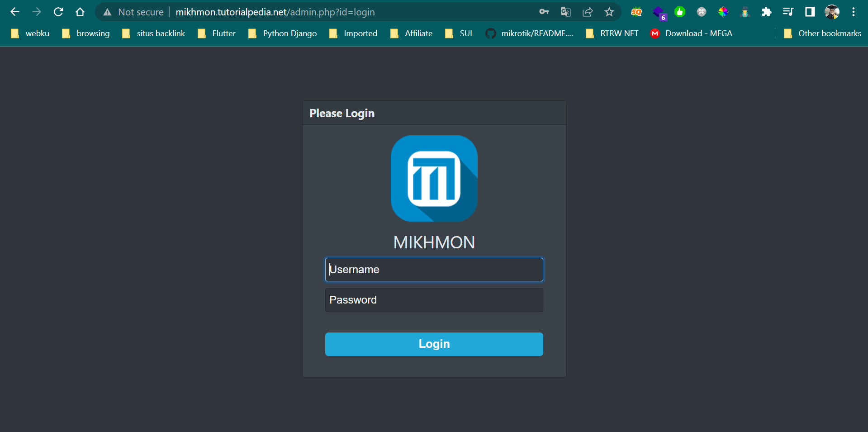Click the Share page icon

(588, 12)
